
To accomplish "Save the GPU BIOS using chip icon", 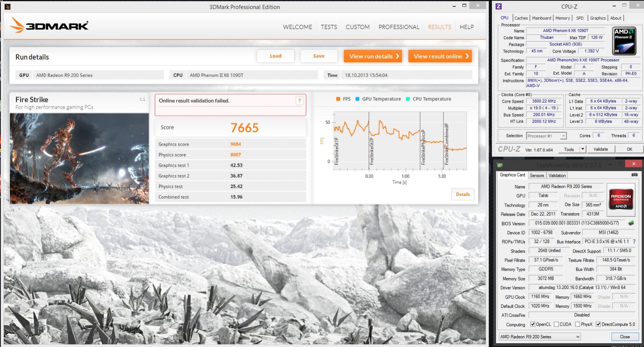I will pyautogui.click(x=631, y=223).
